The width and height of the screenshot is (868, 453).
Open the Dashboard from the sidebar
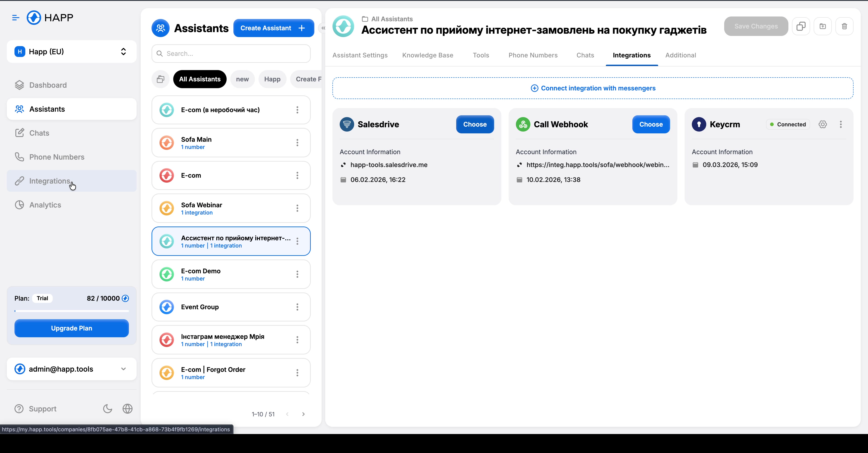click(48, 85)
